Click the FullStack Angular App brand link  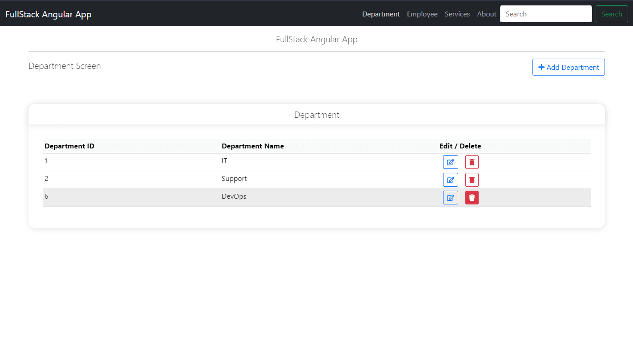click(48, 14)
